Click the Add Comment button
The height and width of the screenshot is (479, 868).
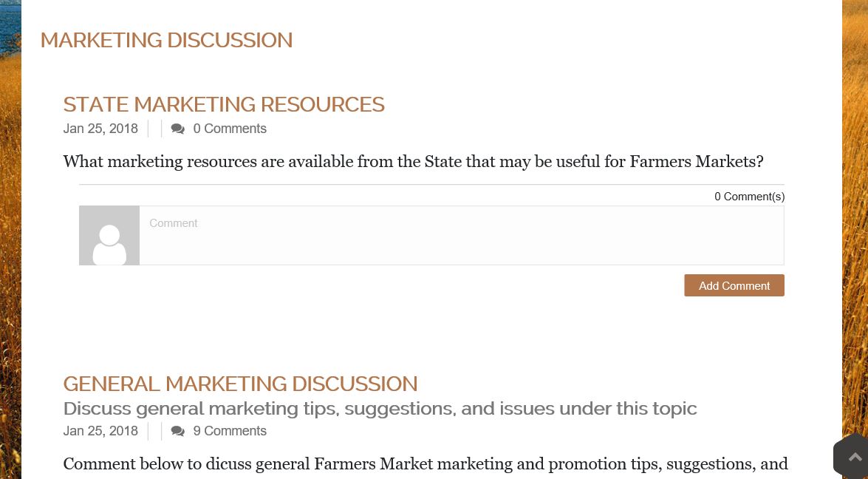[734, 285]
